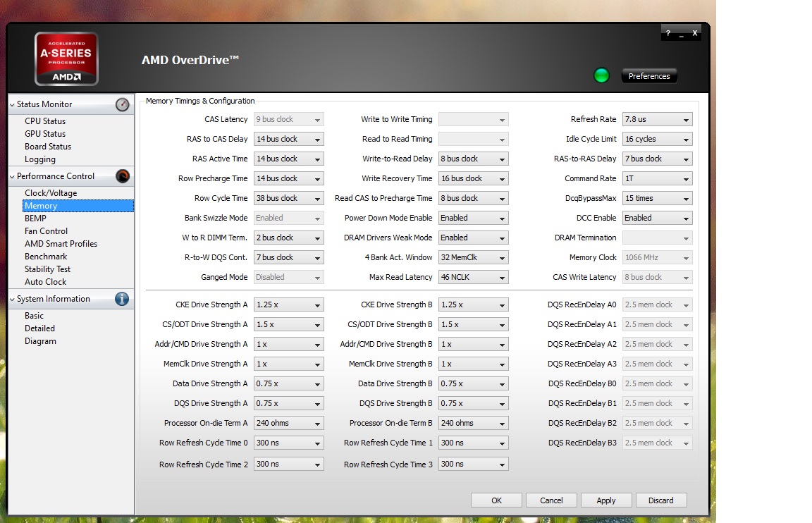
Task: Select GPU Status in the sidebar
Action: (45, 134)
